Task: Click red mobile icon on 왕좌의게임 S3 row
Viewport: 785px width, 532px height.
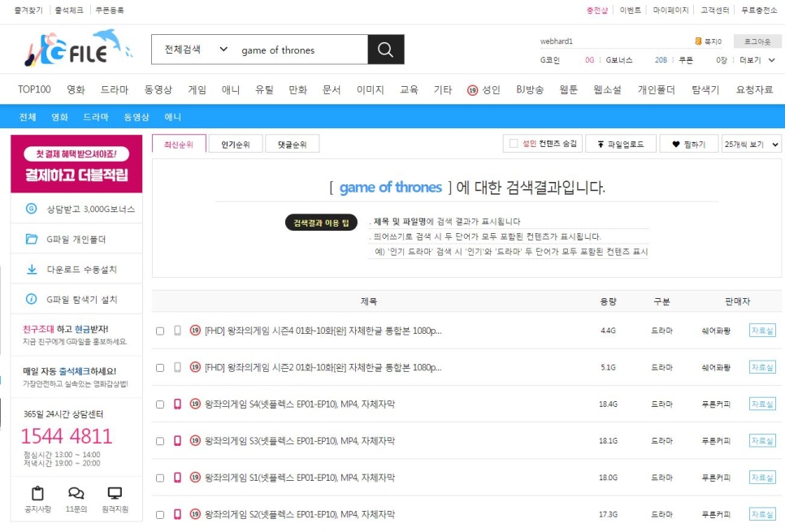Action: (x=177, y=441)
